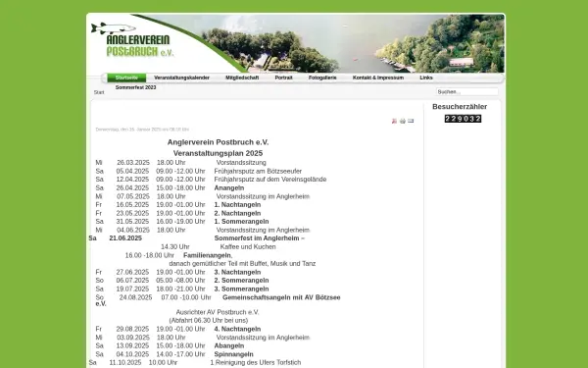
Task: Select heading Anglerverein Postbruch e.V.
Action: pyautogui.click(x=218, y=142)
